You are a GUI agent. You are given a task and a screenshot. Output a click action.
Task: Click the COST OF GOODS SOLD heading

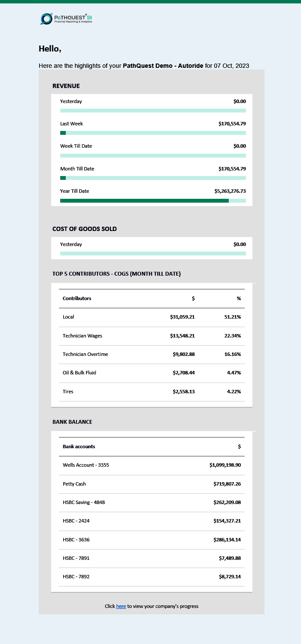point(85,229)
